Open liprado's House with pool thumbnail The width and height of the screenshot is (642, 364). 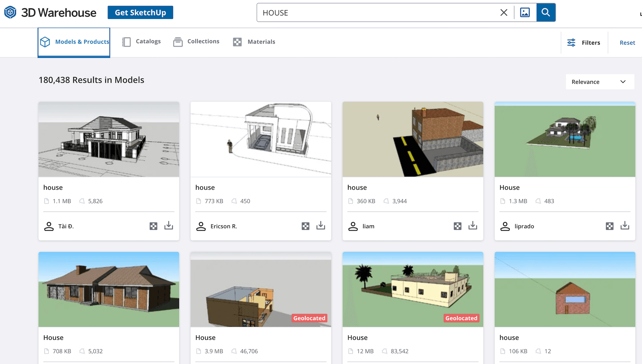[565, 139]
